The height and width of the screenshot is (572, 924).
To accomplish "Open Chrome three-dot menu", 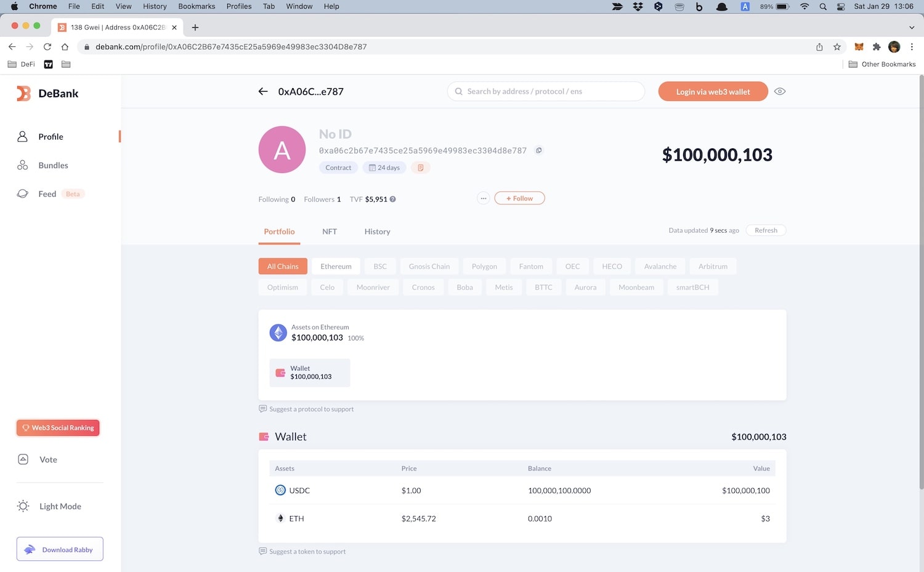I will 912,47.
